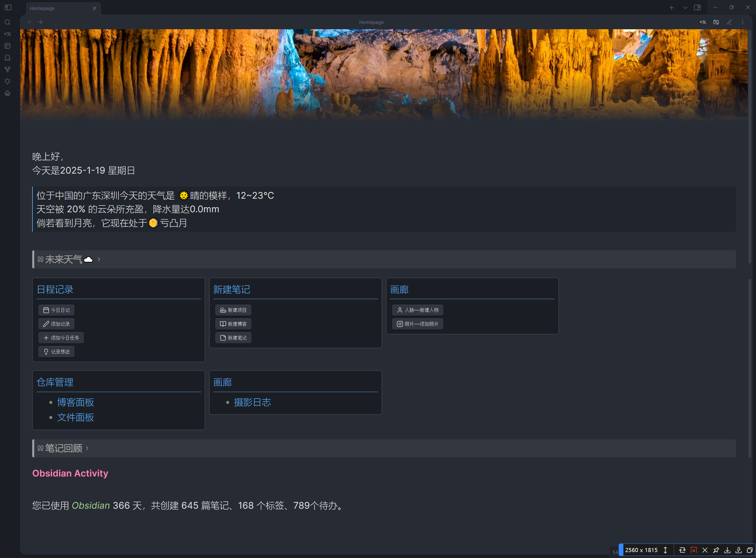Screen dimensions: 756x558
Task: Open the 博客面板 link
Action: click(x=76, y=402)
